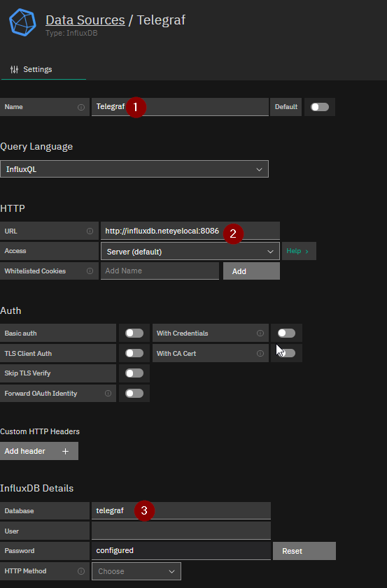Click the info icon next to URL
The width and height of the screenshot is (387, 588).
click(90, 231)
